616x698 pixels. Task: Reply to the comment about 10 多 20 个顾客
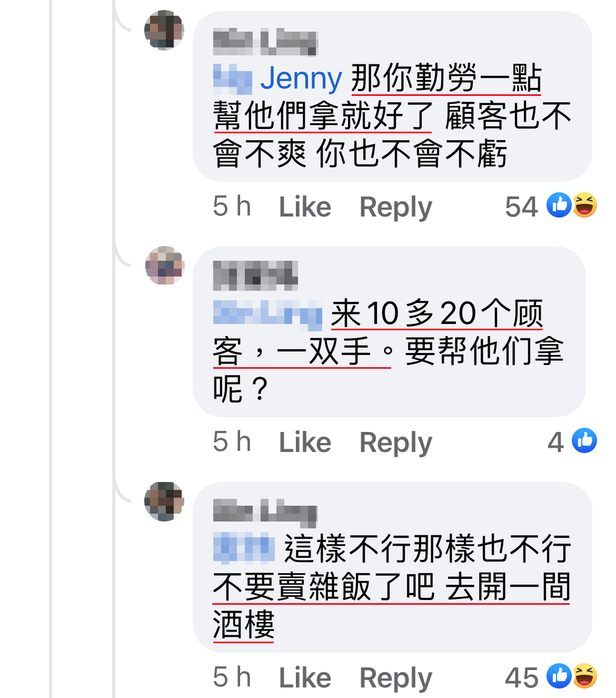point(395,443)
